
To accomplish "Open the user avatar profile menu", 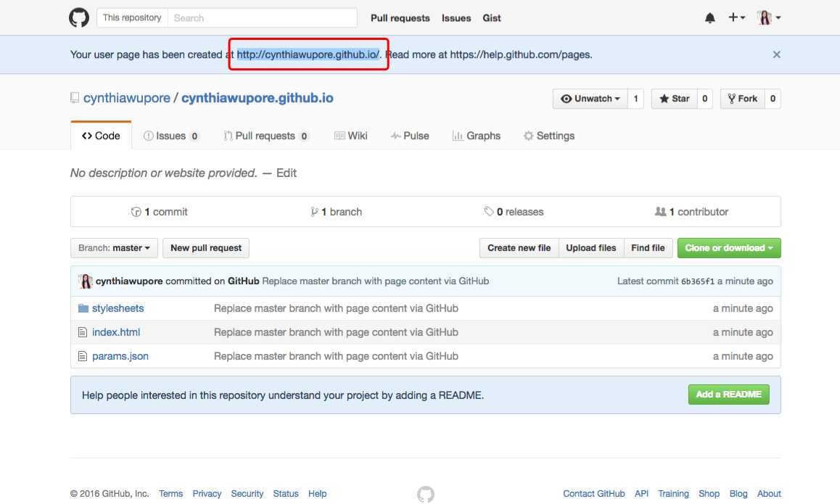I will [x=769, y=17].
